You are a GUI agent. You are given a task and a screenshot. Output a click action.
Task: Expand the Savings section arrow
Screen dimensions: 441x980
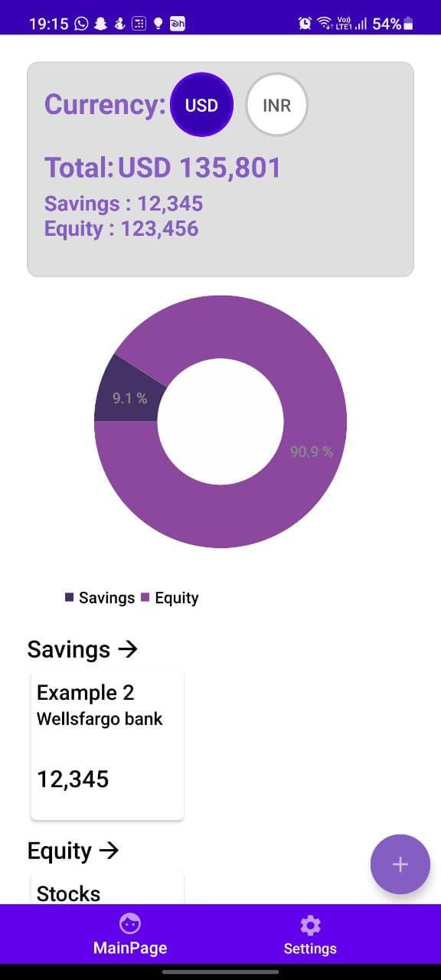(128, 649)
